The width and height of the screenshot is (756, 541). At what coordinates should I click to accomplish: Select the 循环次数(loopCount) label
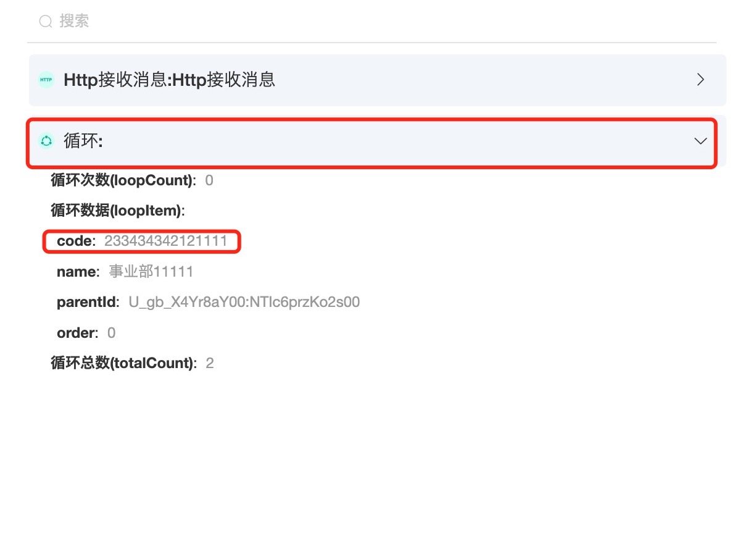click(123, 180)
